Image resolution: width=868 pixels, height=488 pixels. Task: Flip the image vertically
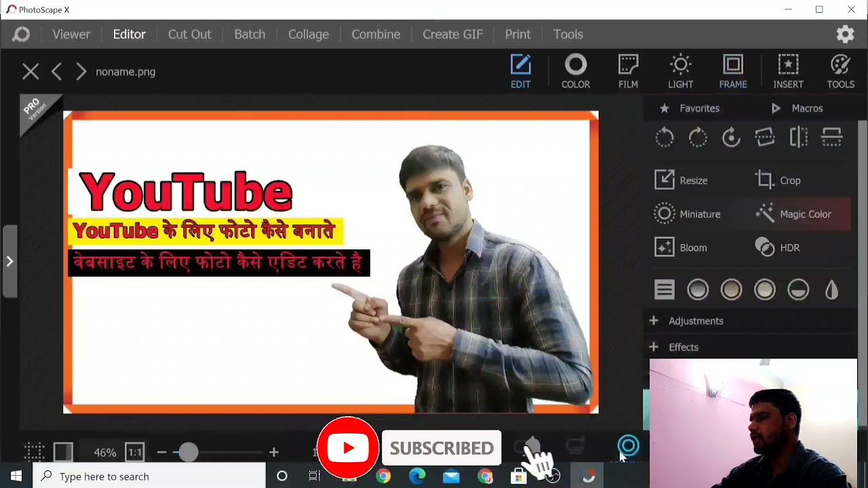point(832,138)
